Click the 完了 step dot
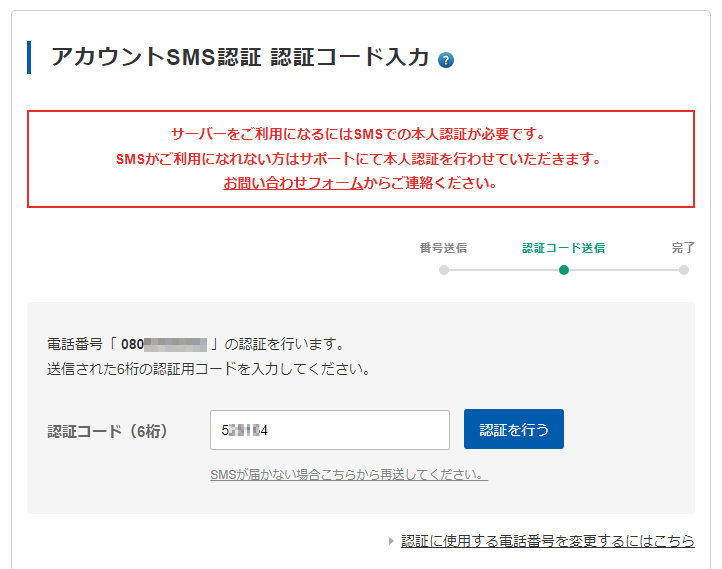This screenshot has height=569, width=722. tap(684, 270)
